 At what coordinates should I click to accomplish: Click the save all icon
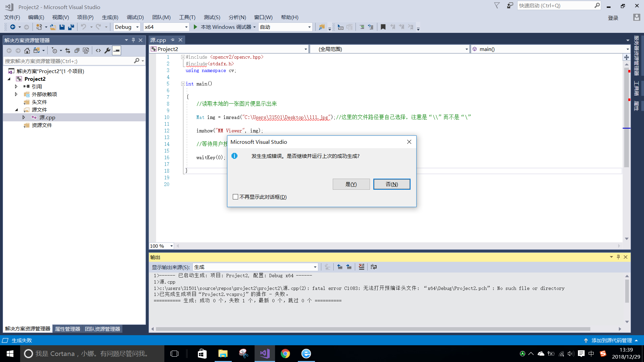pos(71,27)
